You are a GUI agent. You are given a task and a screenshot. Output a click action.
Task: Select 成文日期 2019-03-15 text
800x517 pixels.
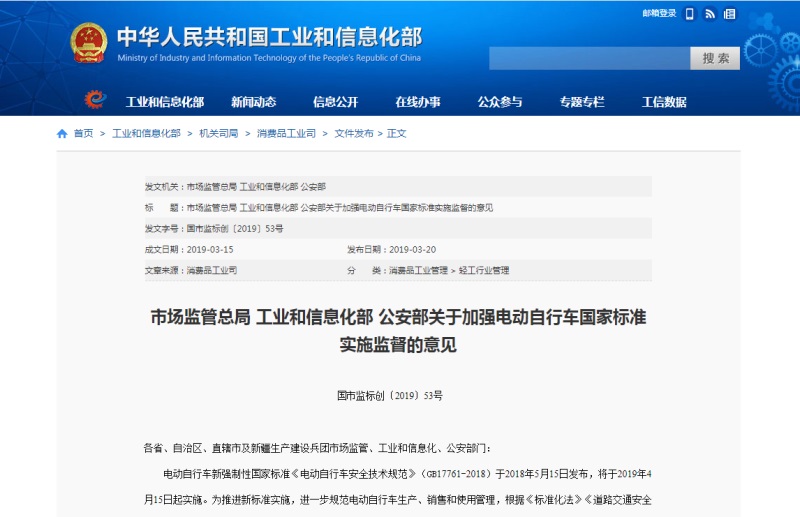click(x=189, y=250)
